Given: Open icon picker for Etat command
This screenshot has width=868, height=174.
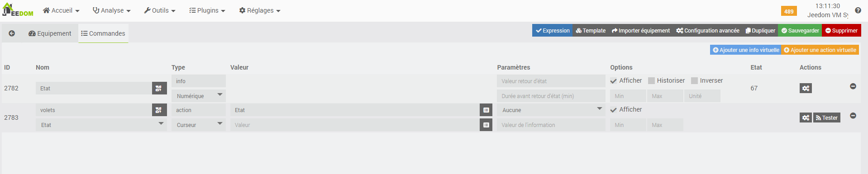Looking at the screenshot, I should [159, 88].
